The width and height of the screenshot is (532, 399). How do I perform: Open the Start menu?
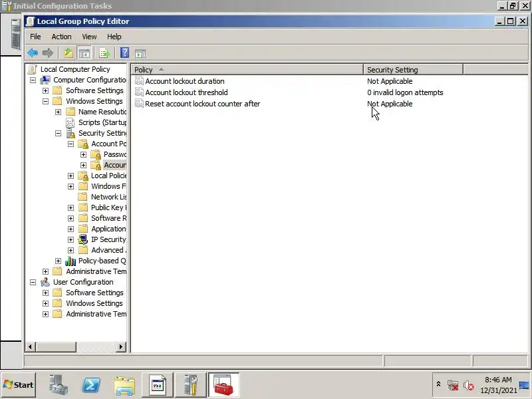pos(19,385)
